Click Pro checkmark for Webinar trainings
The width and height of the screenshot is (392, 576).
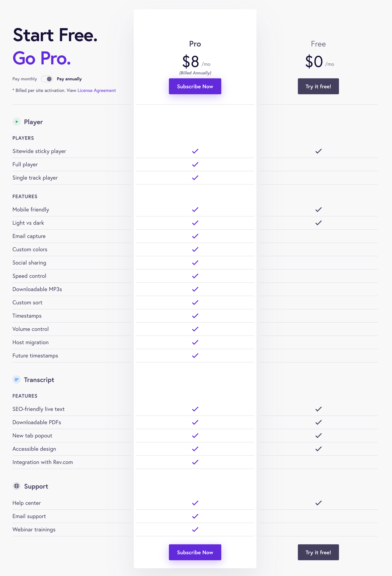[x=195, y=529]
